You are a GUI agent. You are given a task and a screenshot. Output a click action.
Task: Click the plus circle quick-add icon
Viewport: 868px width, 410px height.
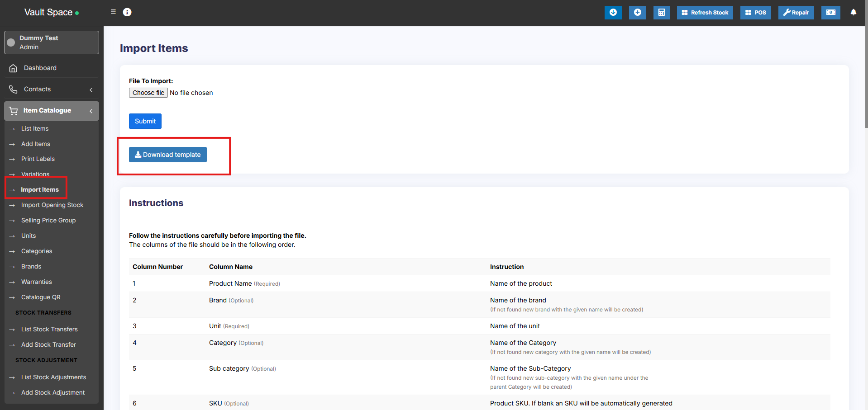pyautogui.click(x=637, y=13)
